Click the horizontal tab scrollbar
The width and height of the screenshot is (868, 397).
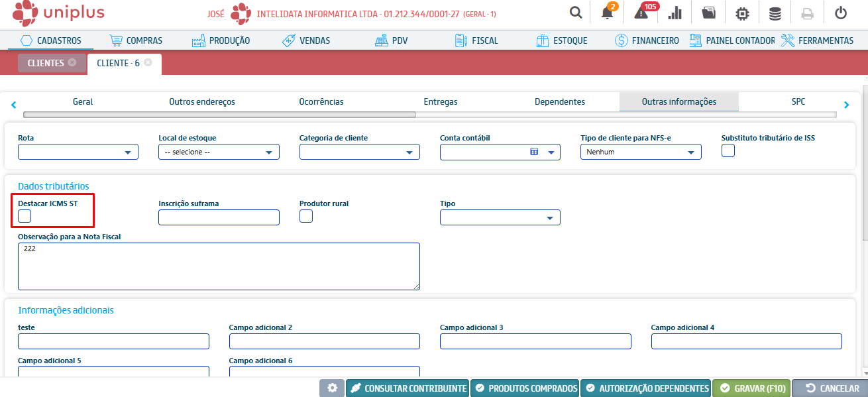219,115
